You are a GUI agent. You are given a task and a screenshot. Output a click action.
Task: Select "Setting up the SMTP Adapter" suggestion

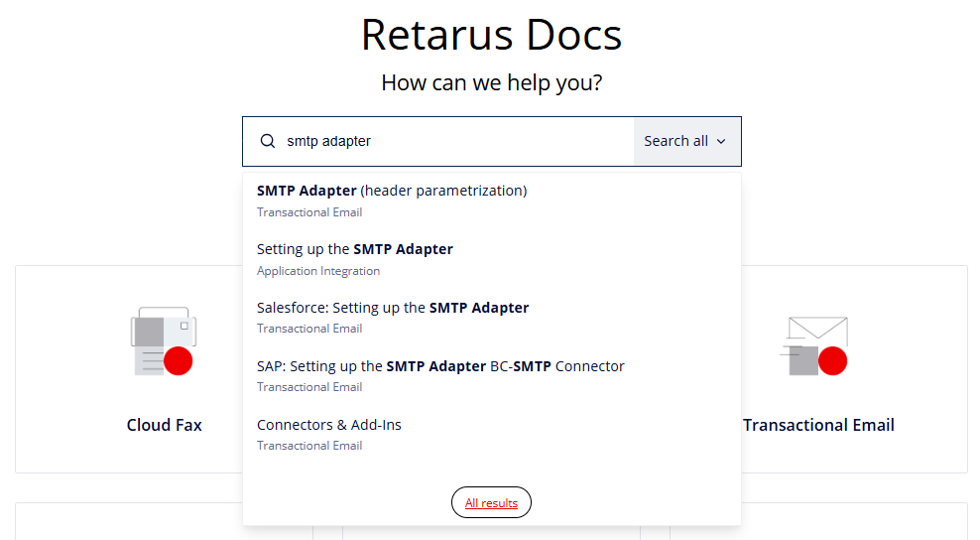coord(355,249)
